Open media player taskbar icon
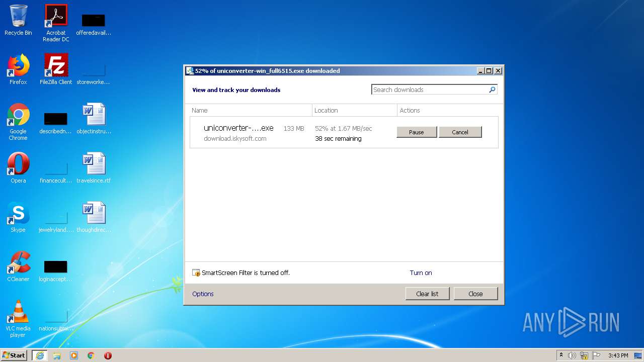The image size is (644, 362). click(x=74, y=355)
